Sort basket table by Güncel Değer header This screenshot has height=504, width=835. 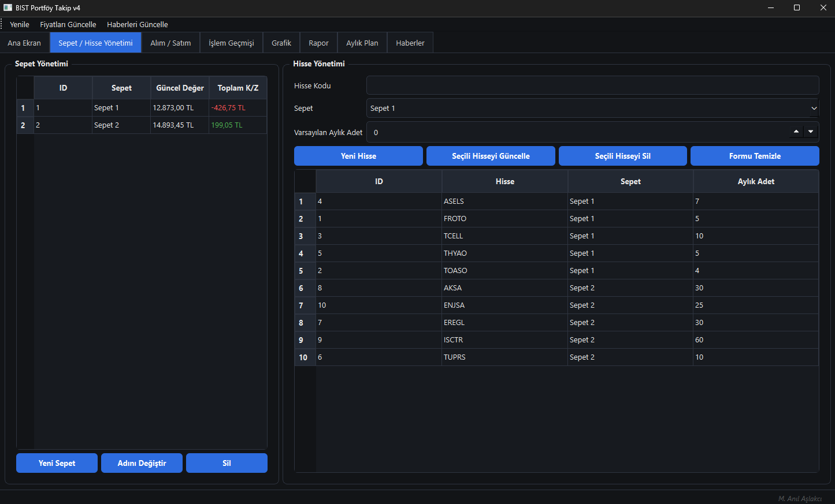coord(180,88)
